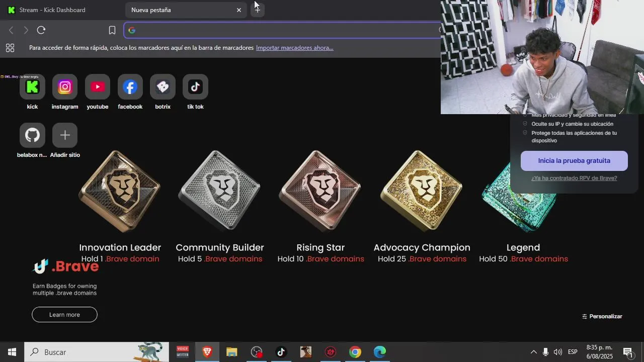Open Personalizar settings
This screenshot has height=362, width=644.
click(602, 316)
